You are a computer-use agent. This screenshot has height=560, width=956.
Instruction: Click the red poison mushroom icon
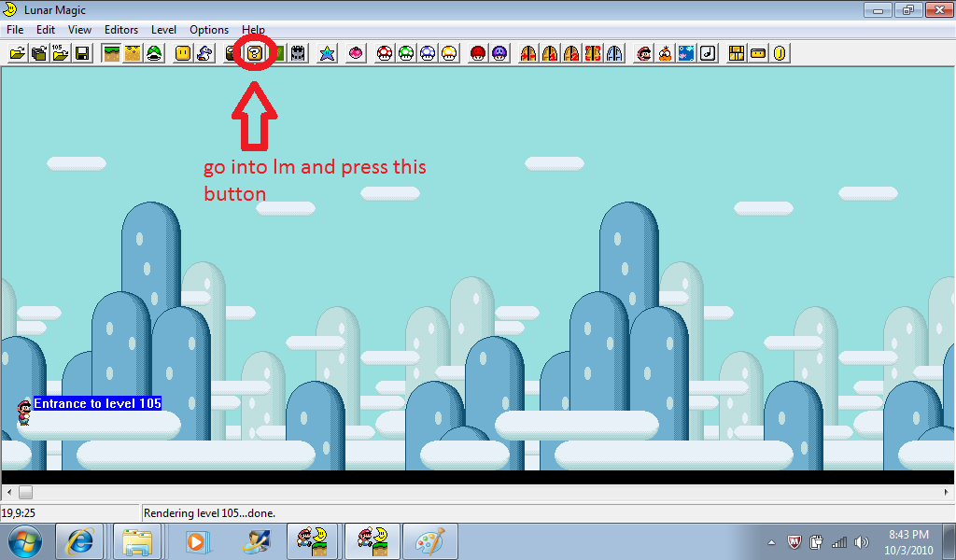[479, 53]
